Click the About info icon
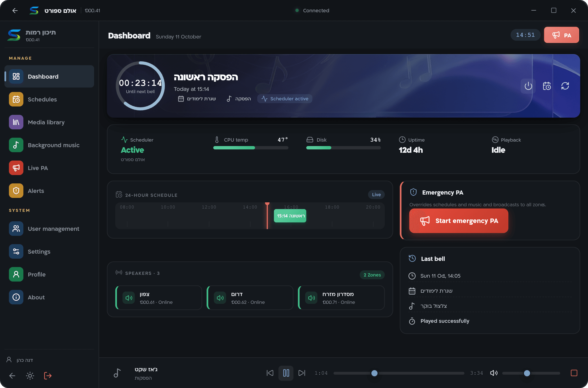Image resolution: width=588 pixels, height=388 pixels. pos(16,297)
